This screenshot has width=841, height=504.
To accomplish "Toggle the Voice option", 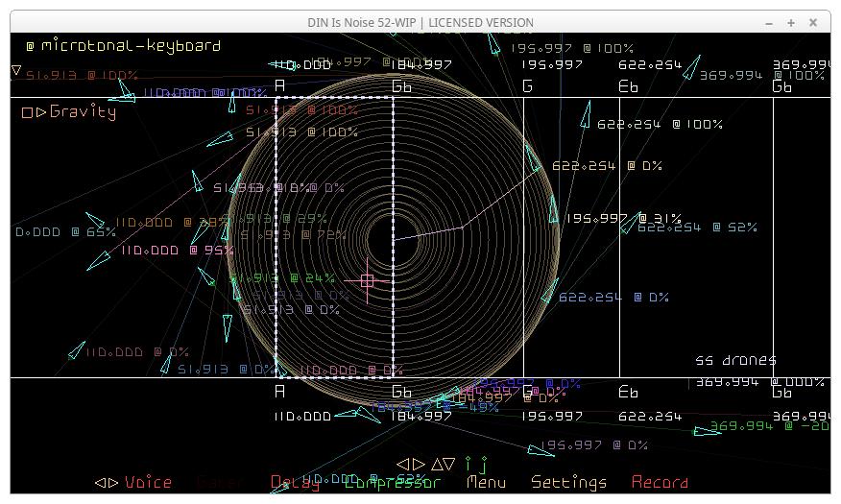I will click(148, 483).
